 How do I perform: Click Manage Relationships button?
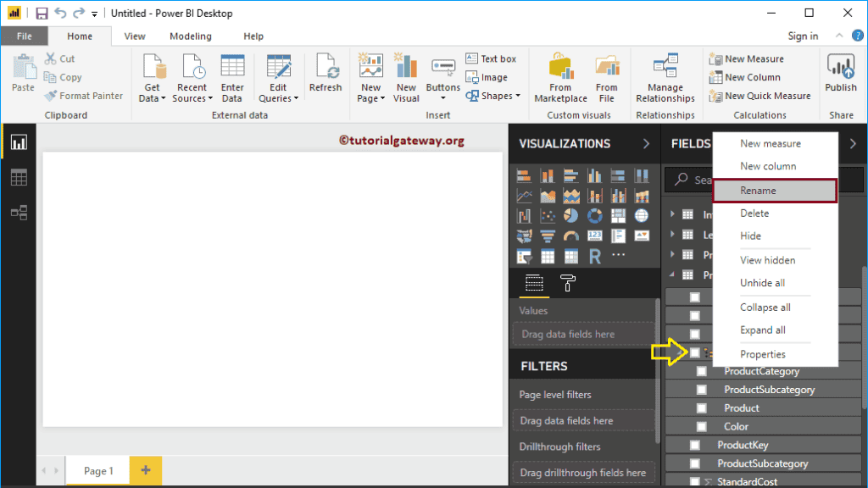tap(665, 78)
